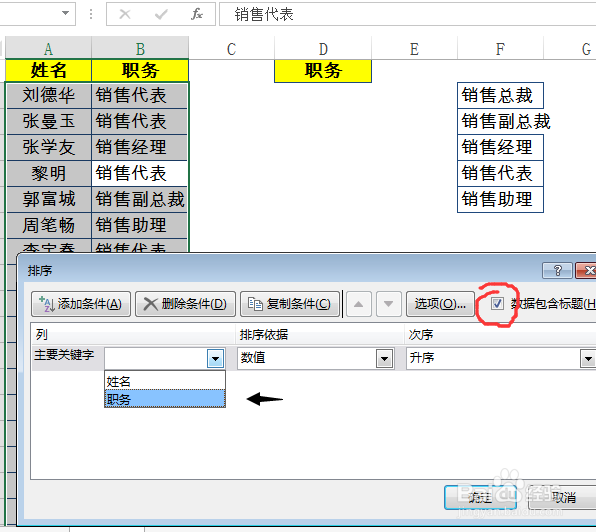Select 销售经理 cell in column F
The width and height of the screenshot is (596, 532).
pos(500,147)
